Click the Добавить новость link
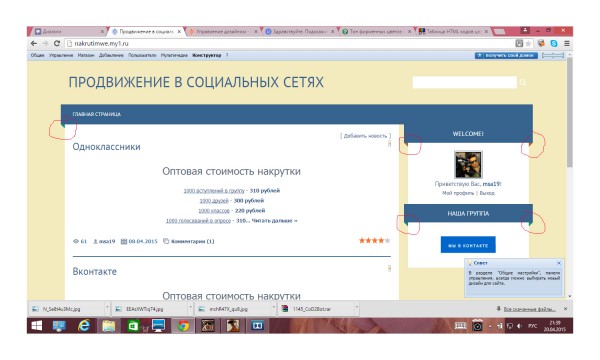The width and height of the screenshot is (600, 360). (x=365, y=136)
